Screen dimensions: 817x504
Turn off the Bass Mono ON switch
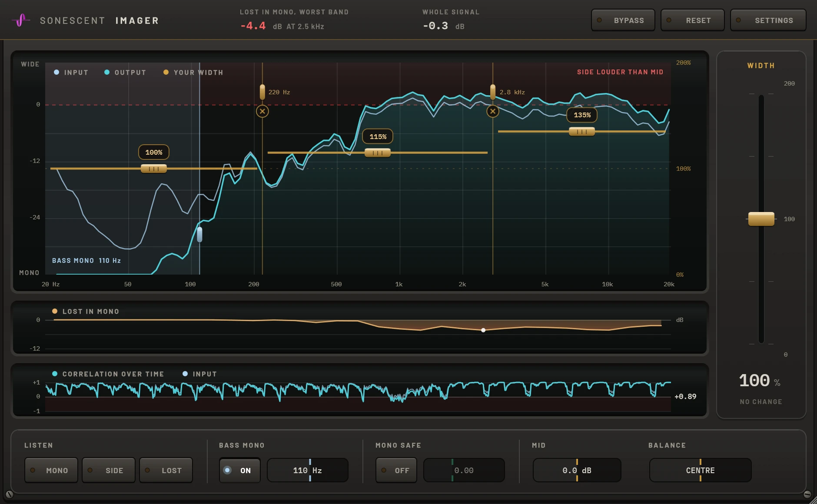[239, 470]
